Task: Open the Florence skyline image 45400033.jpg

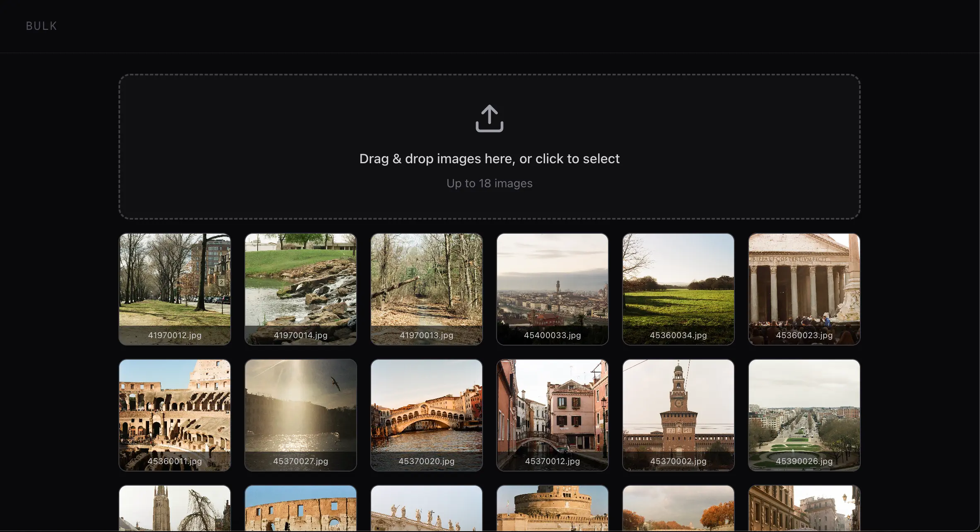Action: pyautogui.click(x=553, y=289)
